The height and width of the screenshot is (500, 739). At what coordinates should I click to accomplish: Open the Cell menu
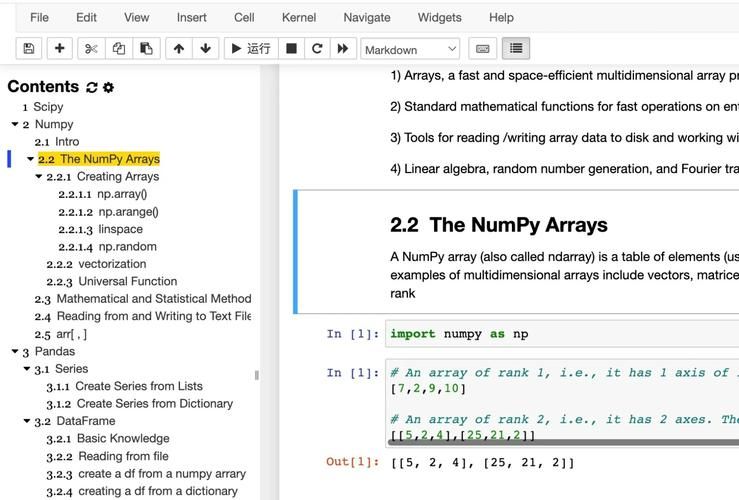pos(244,17)
